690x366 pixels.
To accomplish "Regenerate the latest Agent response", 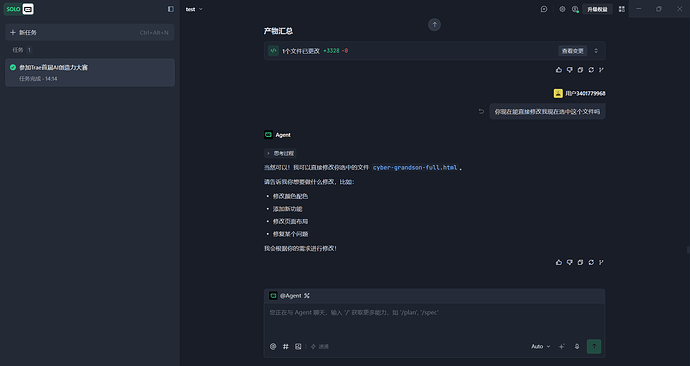I will coord(591,262).
